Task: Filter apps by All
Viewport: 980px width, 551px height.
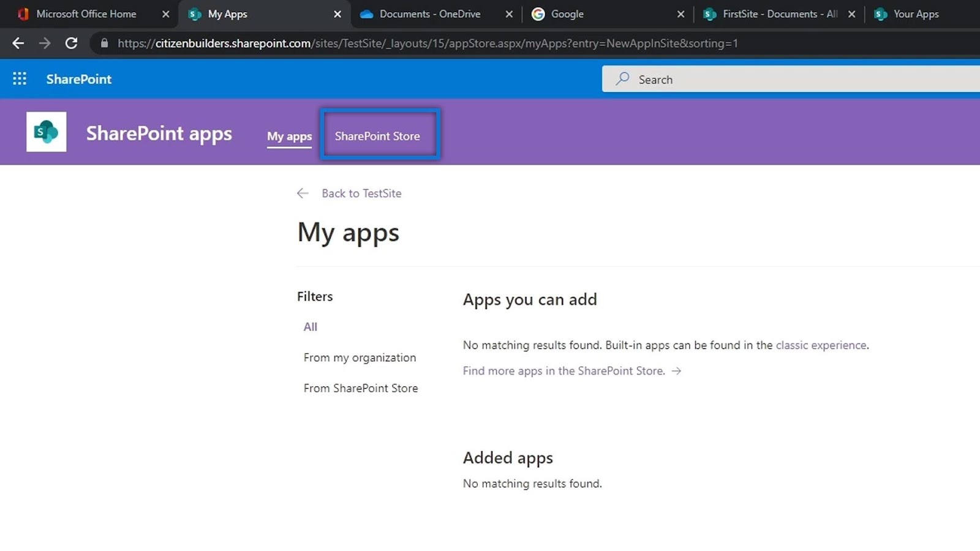Action: click(x=311, y=327)
